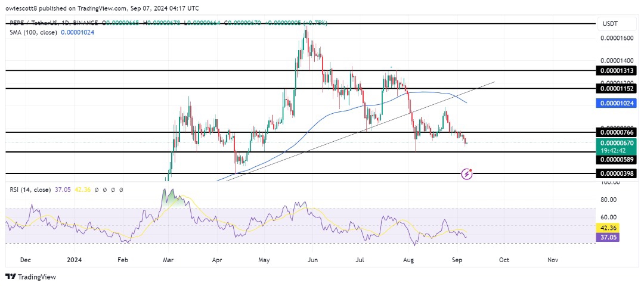The width and height of the screenshot is (644, 286).
Task: Select the 0.00000766 horizontal line price label
Action: point(619,132)
